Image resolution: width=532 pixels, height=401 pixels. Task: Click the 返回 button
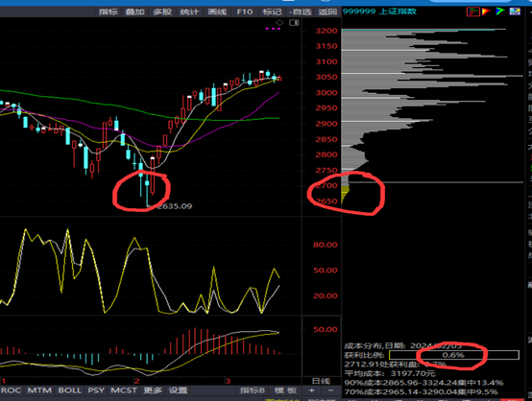[x=327, y=12]
